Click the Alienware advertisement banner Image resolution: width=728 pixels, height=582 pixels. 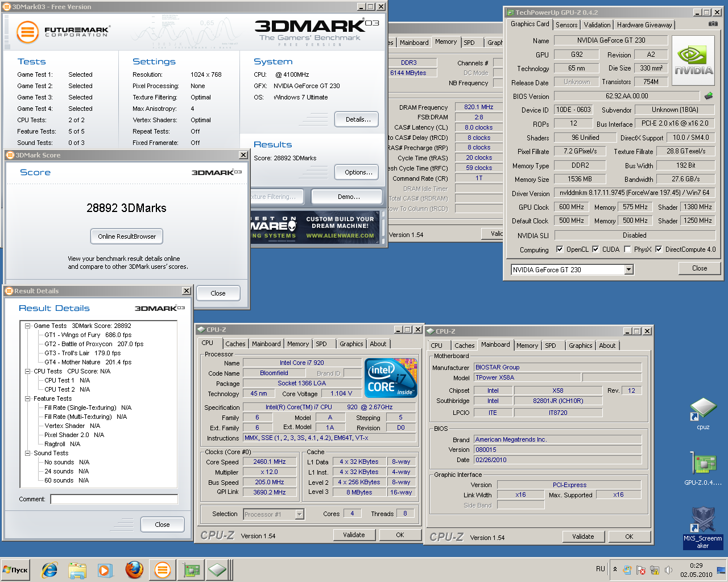(x=316, y=227)
